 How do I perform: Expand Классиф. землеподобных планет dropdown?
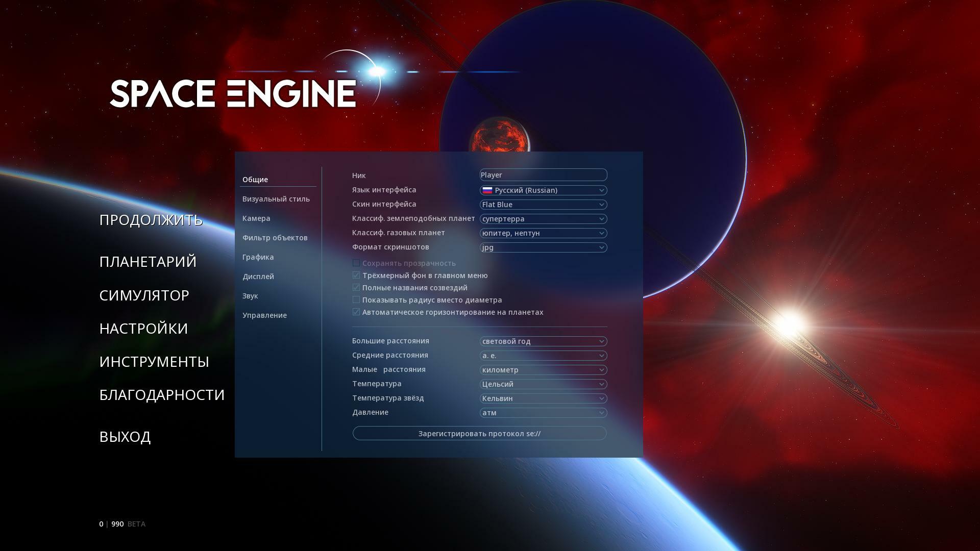point(543,219)
